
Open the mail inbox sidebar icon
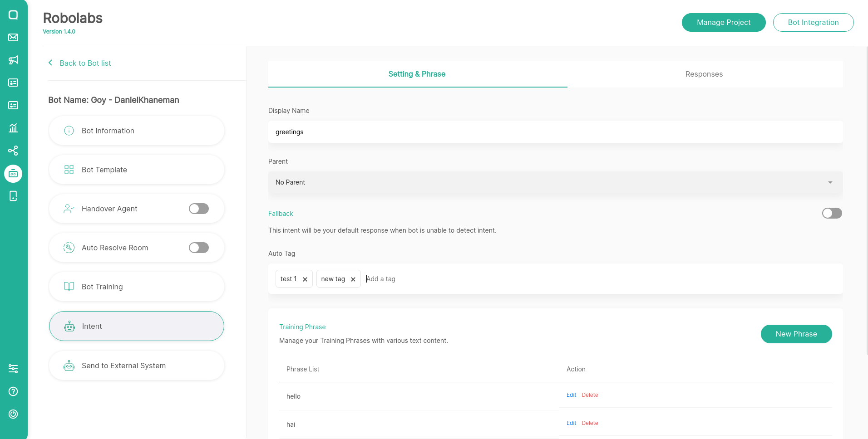point(13,37)
